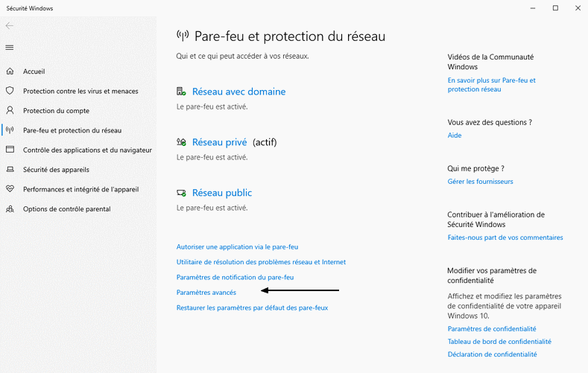Open the Réseau privé link

(x=219, y=142)
